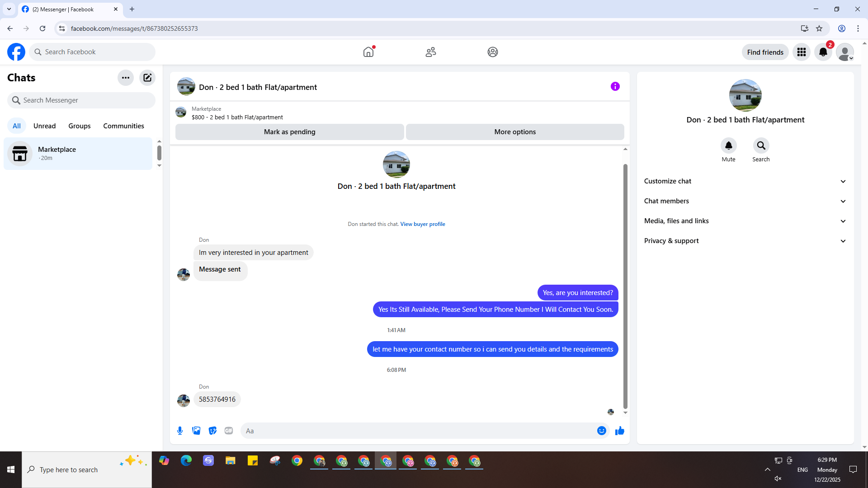Viewport: 868px width, 488px height.
Task: Open the Facebook menu grid icon
Action: [x=801, y=52]
